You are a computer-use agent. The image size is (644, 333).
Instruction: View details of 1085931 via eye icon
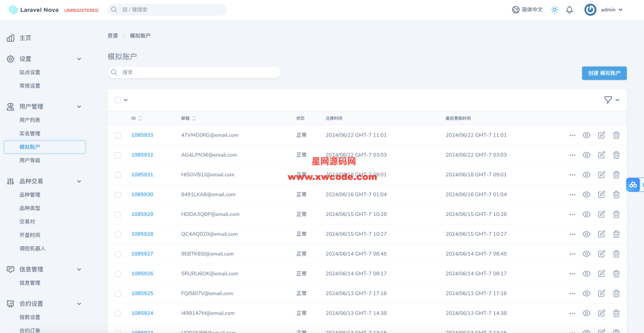point(586,175)
